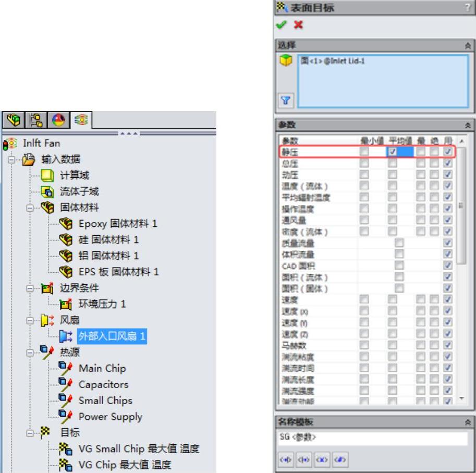Image resolution: width=476 pixels, height=473 pixels.
Task: Select VG Small Chip 最大值 温度 goal
Action: coord(139,448)
